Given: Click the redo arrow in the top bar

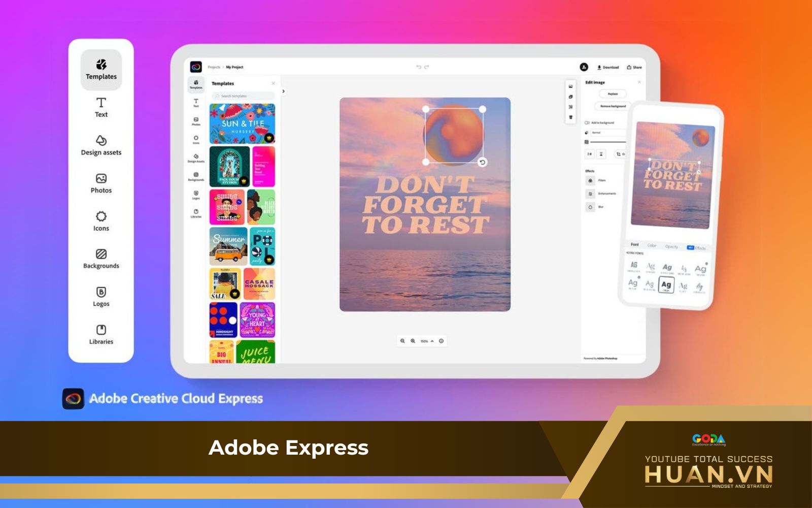Looking at the screenshot, I should [427, 67].
